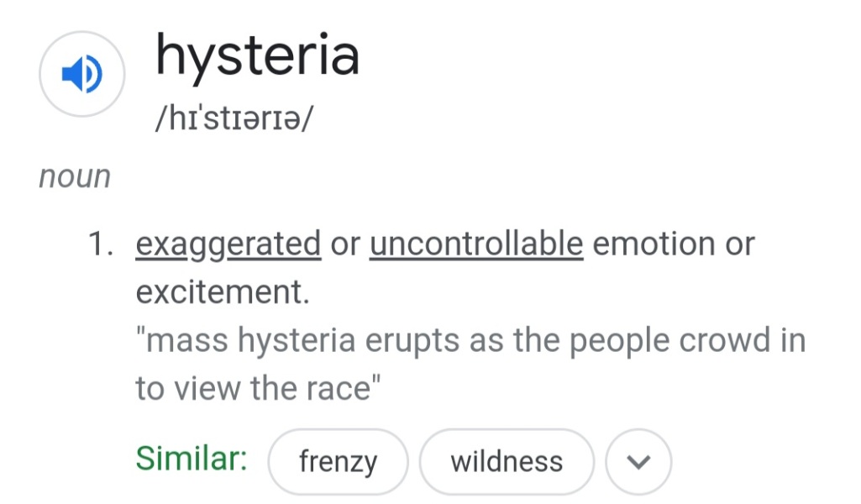Click the word "race" ending the example
Screen dimensions: 861x504
point(339,388)
